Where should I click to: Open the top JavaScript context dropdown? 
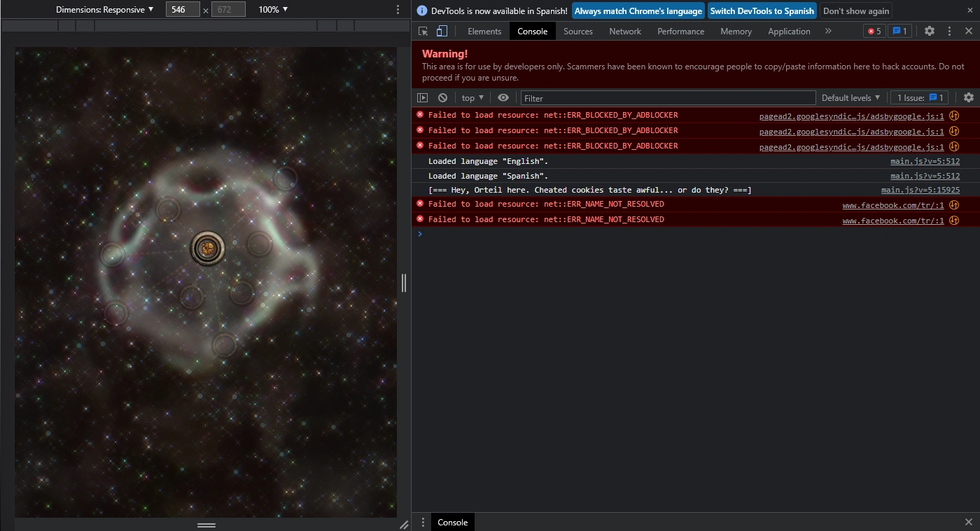tap(472, 98)
